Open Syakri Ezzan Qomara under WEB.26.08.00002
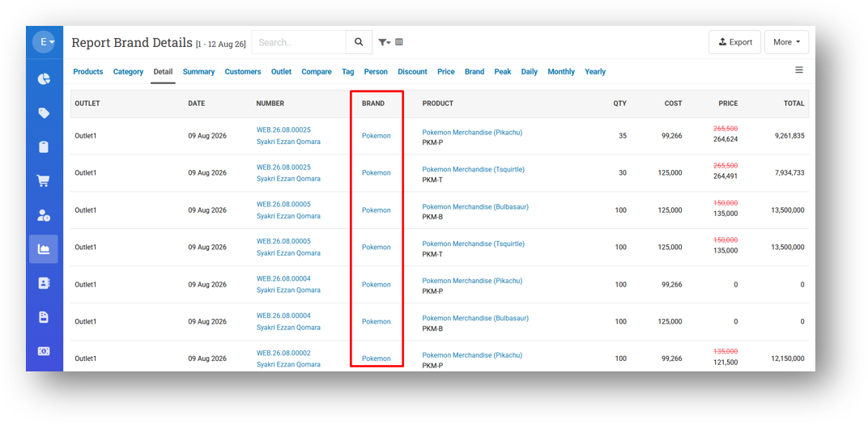 tap(288, 365)
